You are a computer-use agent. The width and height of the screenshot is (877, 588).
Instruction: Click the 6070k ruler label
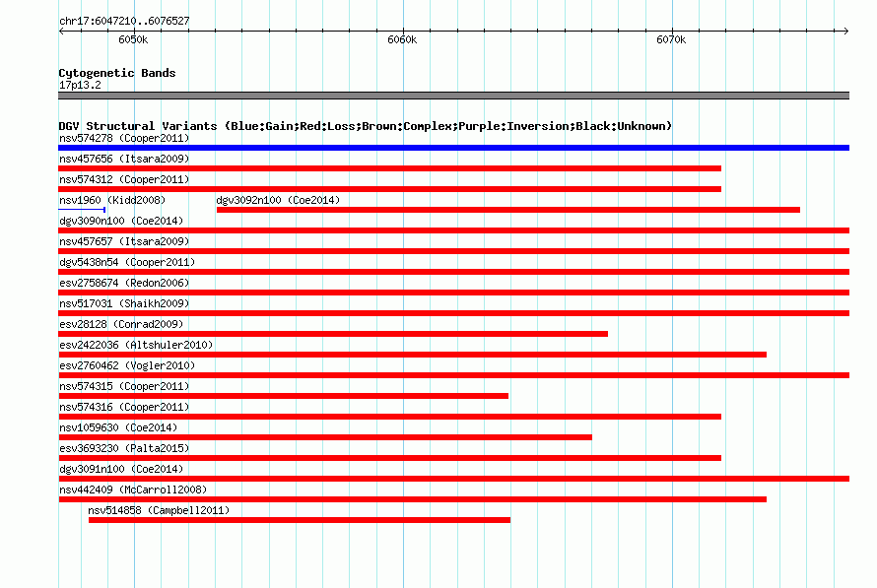click(671, 39)
